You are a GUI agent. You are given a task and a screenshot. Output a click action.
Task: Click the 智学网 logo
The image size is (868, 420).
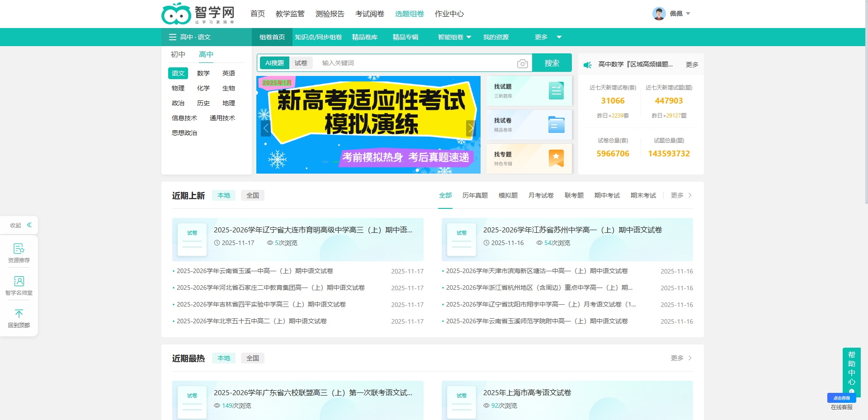(198, 14)
